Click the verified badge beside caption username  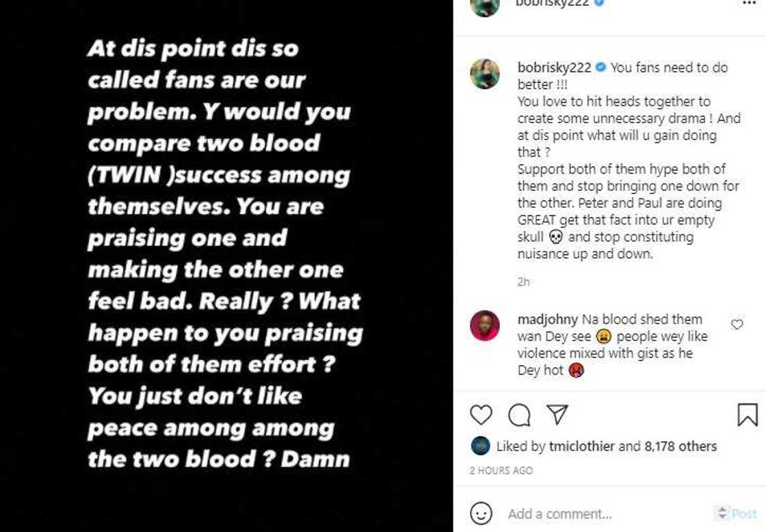click(x=600, y=68)
